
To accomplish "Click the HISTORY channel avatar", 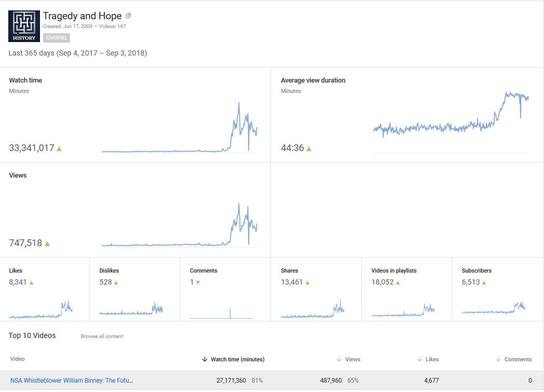I will point(23,25).
